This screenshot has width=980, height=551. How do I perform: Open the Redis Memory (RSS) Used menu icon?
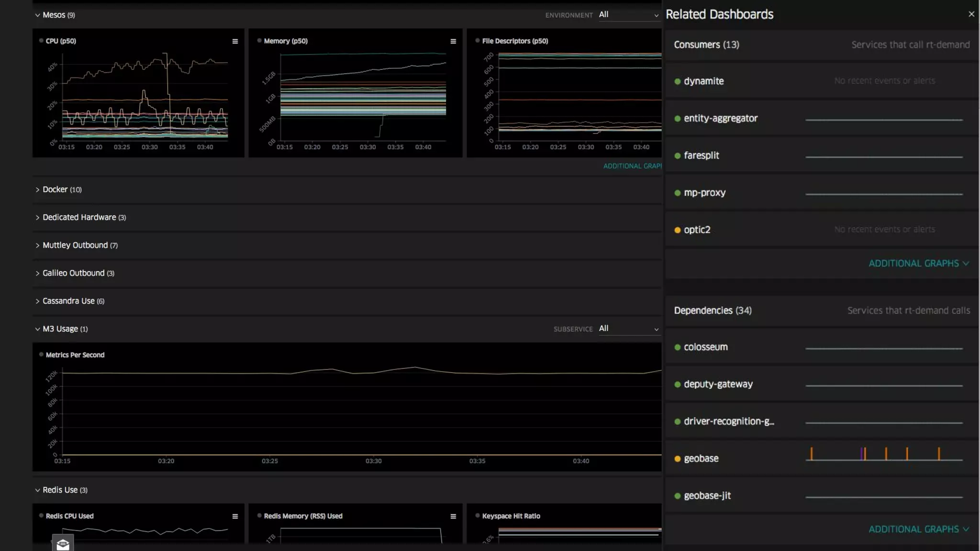tap(453, 517)
